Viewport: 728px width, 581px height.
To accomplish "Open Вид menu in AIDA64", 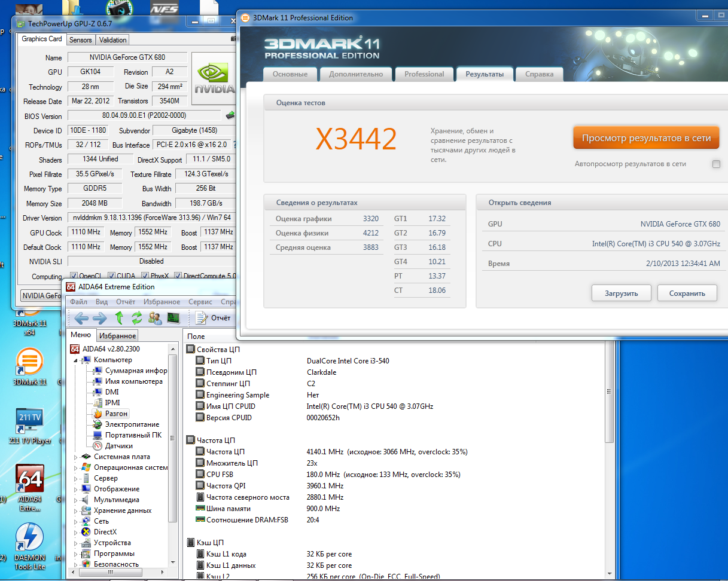I will pos(102,302).
